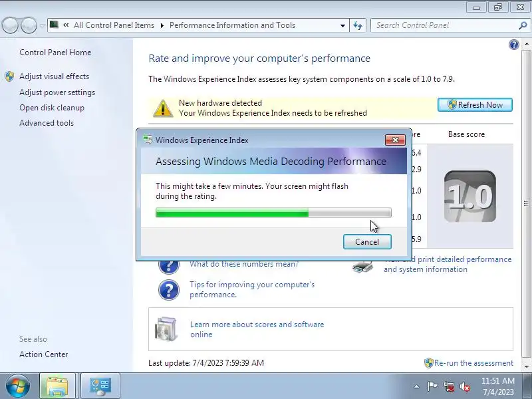This screenshot has height=399, width=532.
Task: Click question icon beside performance tips
Action: point(169,290)
